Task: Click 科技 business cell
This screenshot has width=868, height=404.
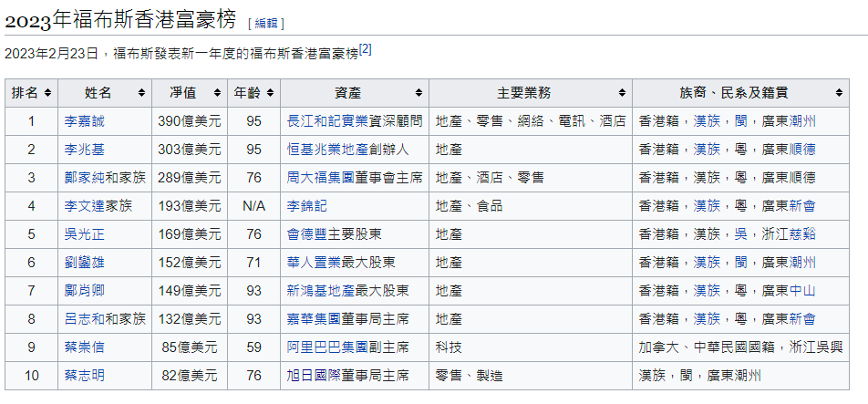Action: pyautogui.click(x=531, y=347)
